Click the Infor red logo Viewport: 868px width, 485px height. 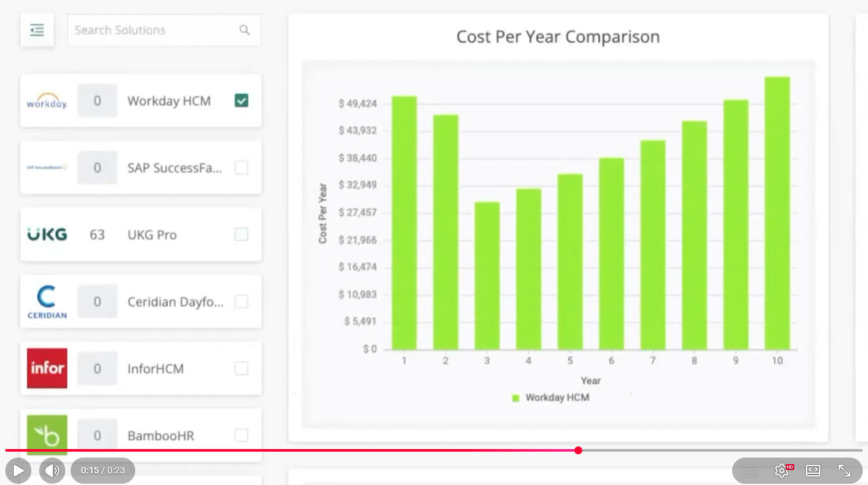click(x=47, y=368)
